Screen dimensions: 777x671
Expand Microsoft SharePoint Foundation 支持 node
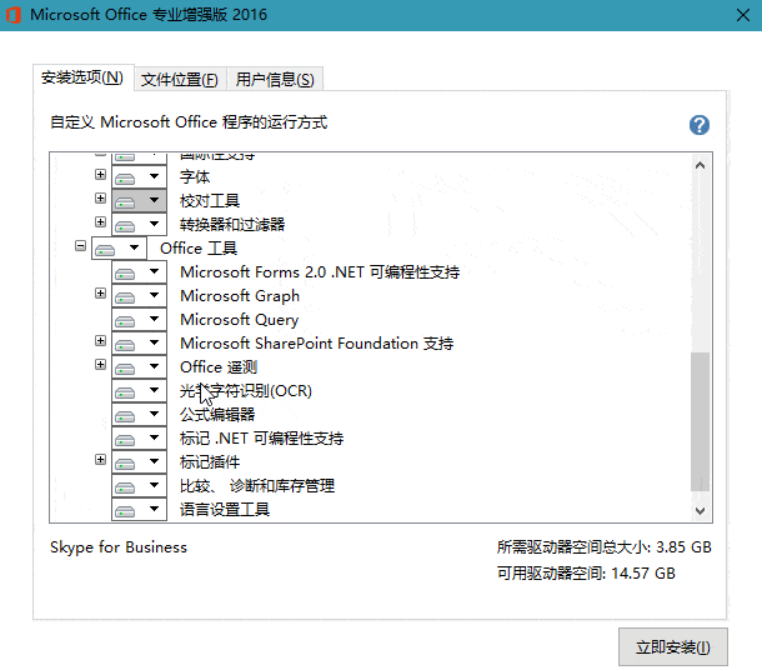101,341
